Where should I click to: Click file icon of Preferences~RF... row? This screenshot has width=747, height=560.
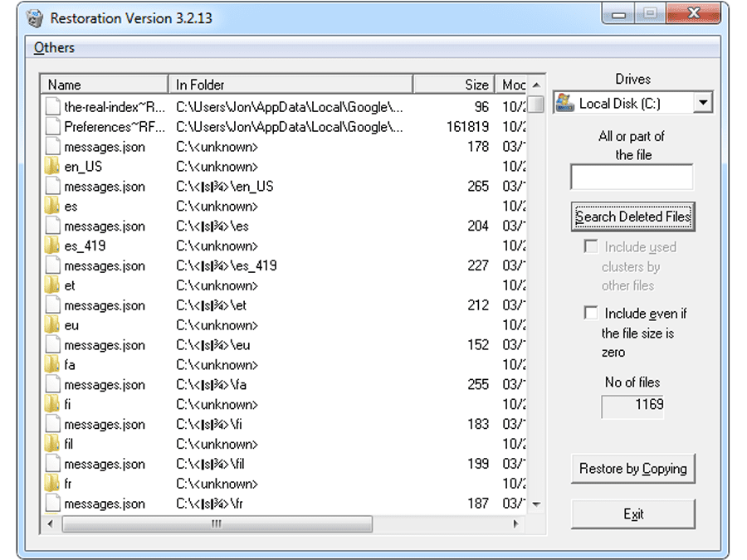pyautogui.click(x=53, y=127)
